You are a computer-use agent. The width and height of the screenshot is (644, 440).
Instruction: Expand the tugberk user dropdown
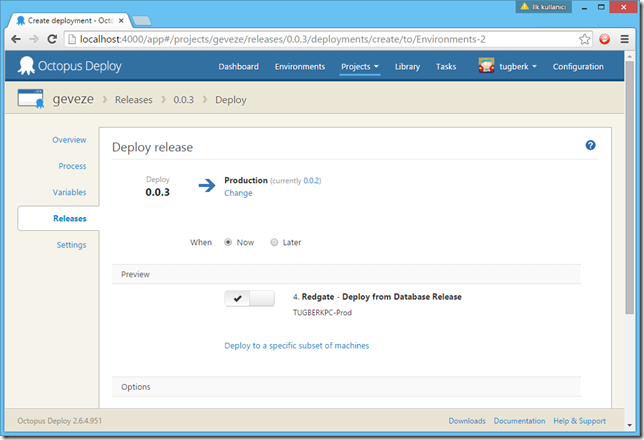[x=518, y=67]
